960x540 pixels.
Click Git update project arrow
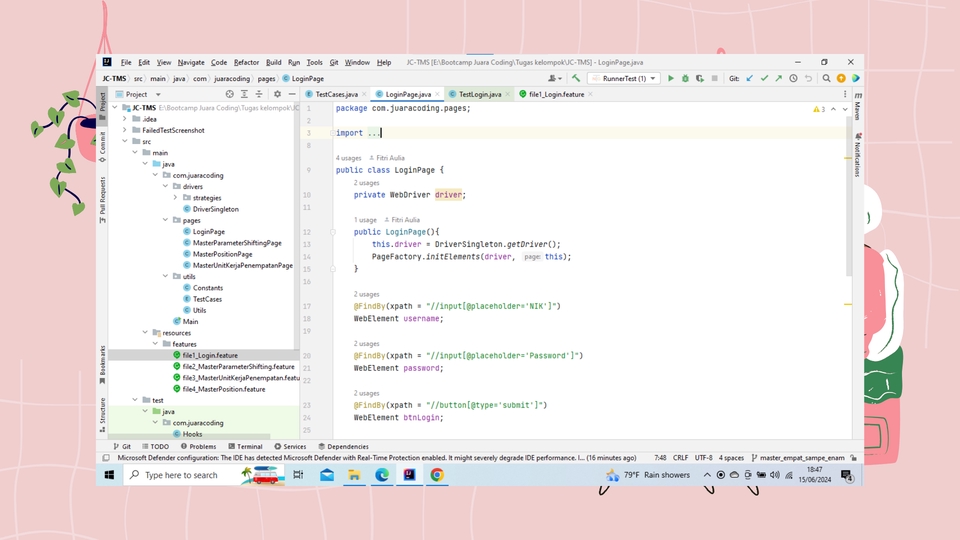750,78
